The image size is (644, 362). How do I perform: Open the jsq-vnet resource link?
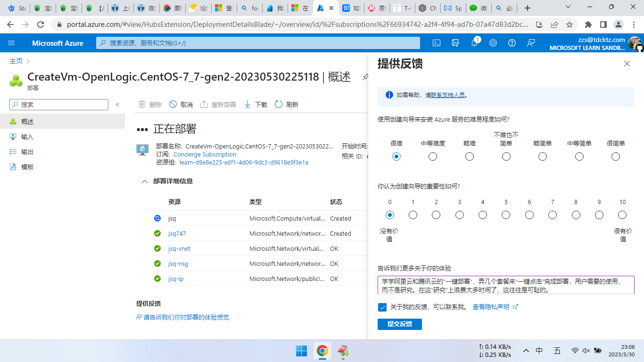[x=179, y=248]
